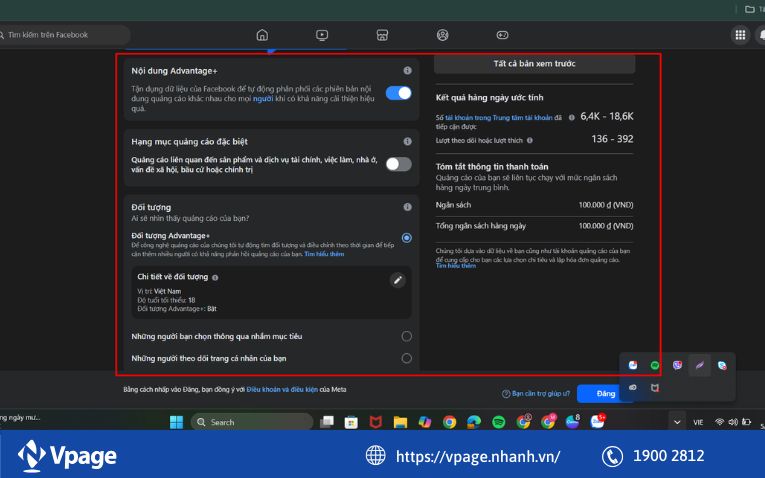Open Facebook Video (Watch) icon
Image resolution: width=765 pixels, height=478 pixels.
[x=322, y=35]
